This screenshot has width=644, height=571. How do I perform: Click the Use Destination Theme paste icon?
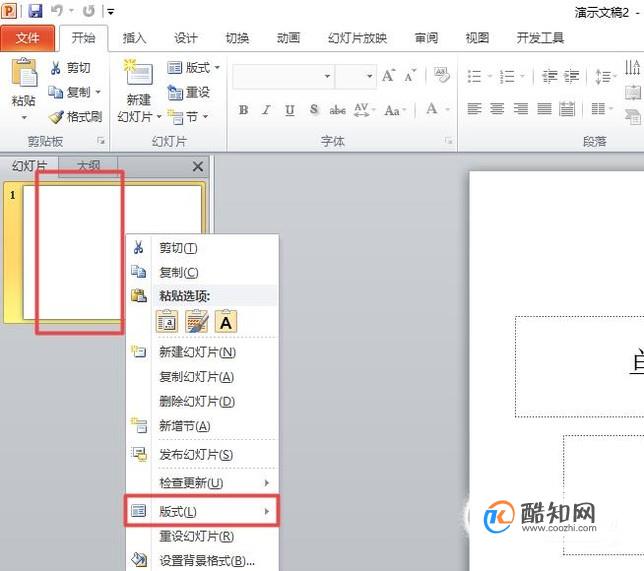167,321
